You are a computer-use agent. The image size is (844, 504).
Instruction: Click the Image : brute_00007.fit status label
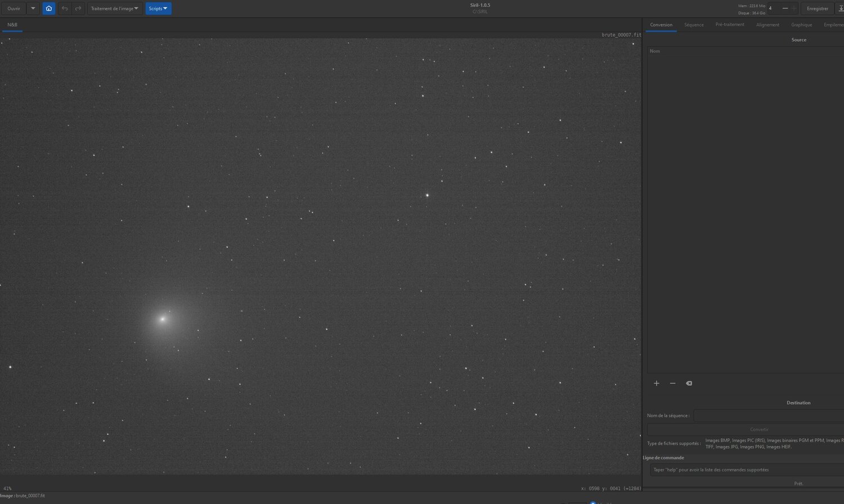[x=23, y=496]
